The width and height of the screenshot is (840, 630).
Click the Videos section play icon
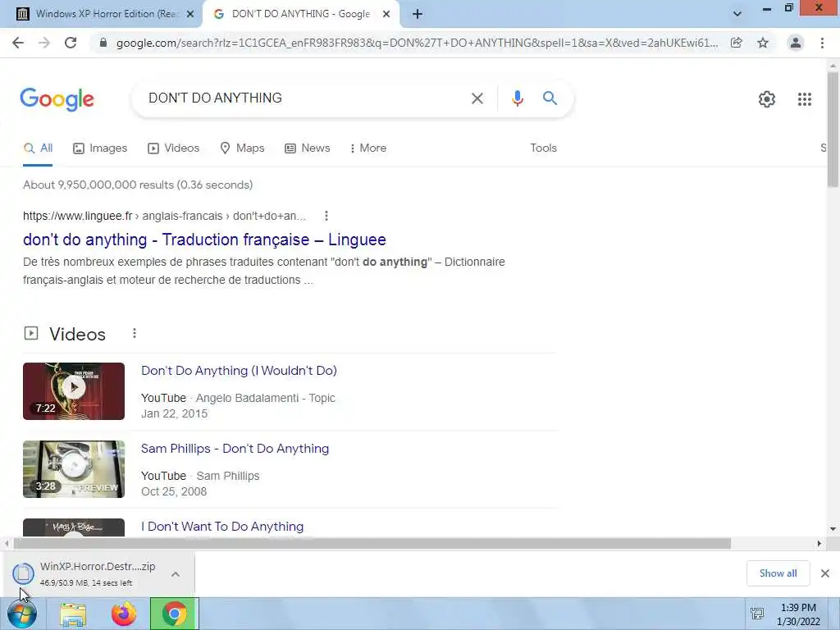click(x=31, y=334)
